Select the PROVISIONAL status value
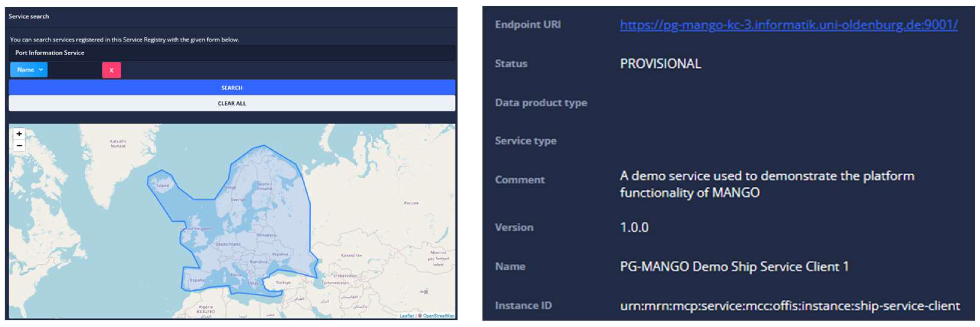 (x=660, y=64)
